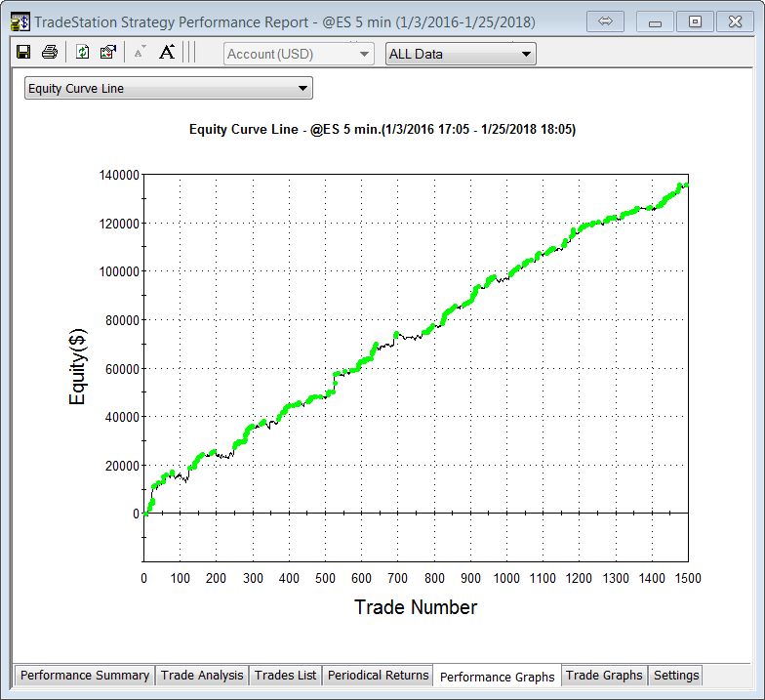The height and width of the screenshot is (700, 765).
Task: Show the Trade Graphs tab
Action: (604, 675)
